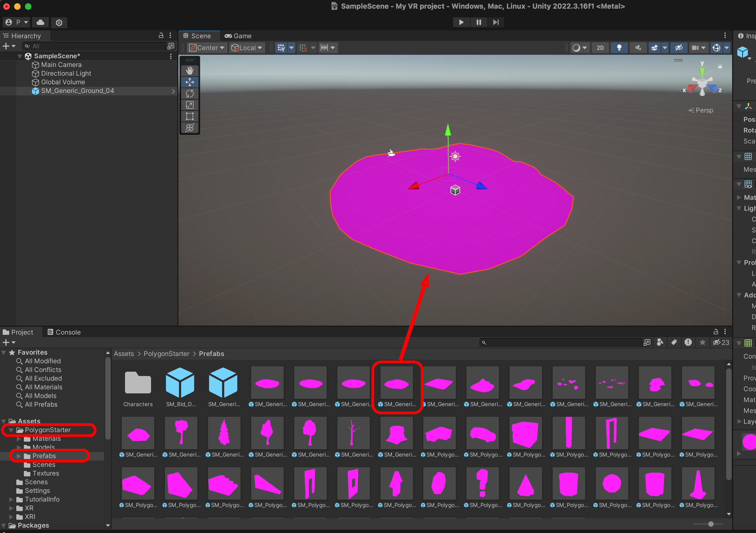Viewport: 756px width, 533px height.
Task: Select All Prefabs in Favorites
Action: [x=41, y=404]
